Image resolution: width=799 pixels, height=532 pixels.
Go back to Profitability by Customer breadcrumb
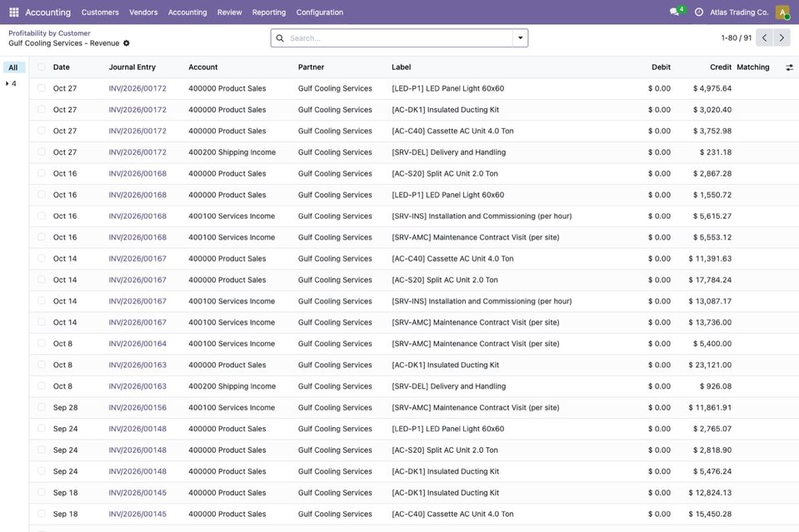point(49,33)
